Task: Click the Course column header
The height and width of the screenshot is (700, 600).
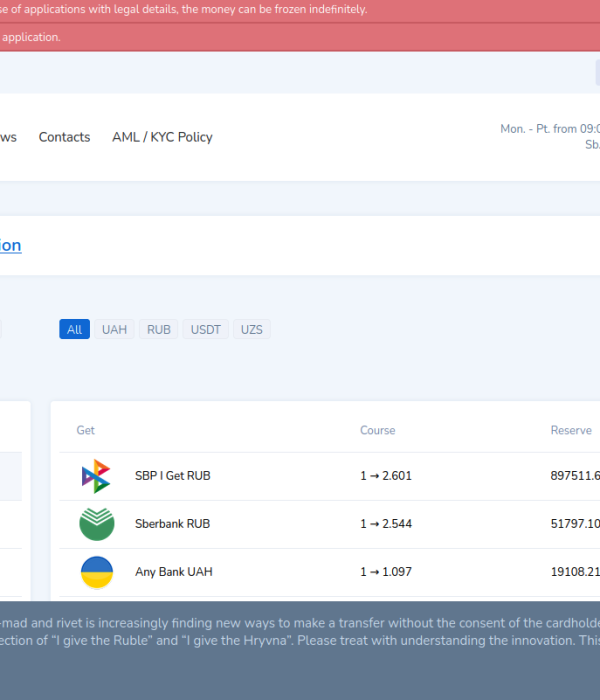Action: tap(377, 430)
